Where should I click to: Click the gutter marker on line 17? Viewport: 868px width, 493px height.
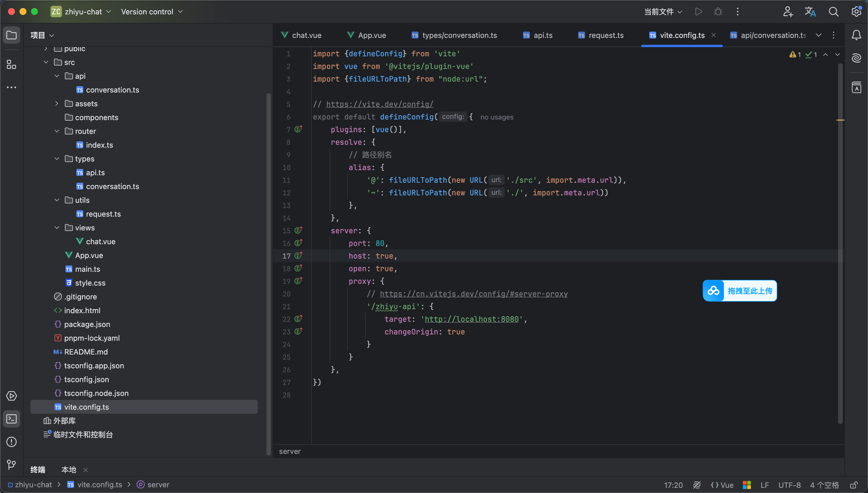(x=298, y=255)
